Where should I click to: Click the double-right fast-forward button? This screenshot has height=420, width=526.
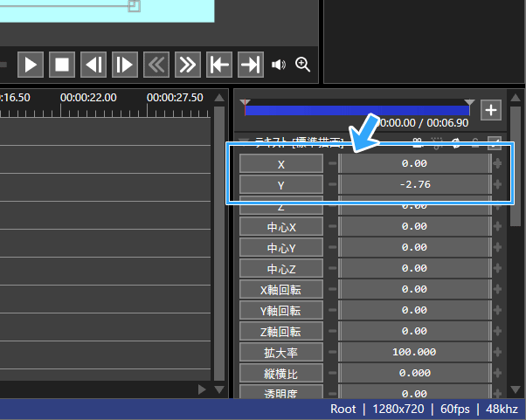coord(188,65)
